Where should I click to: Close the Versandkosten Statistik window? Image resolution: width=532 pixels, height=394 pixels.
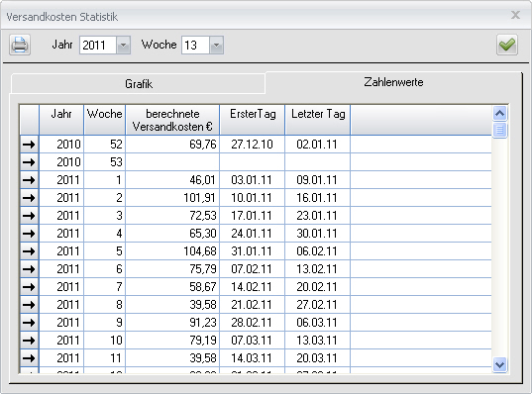click(516, 15)
